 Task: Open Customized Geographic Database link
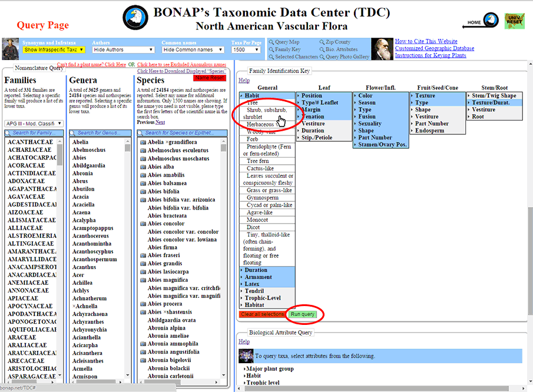click(x=435, y=48)
